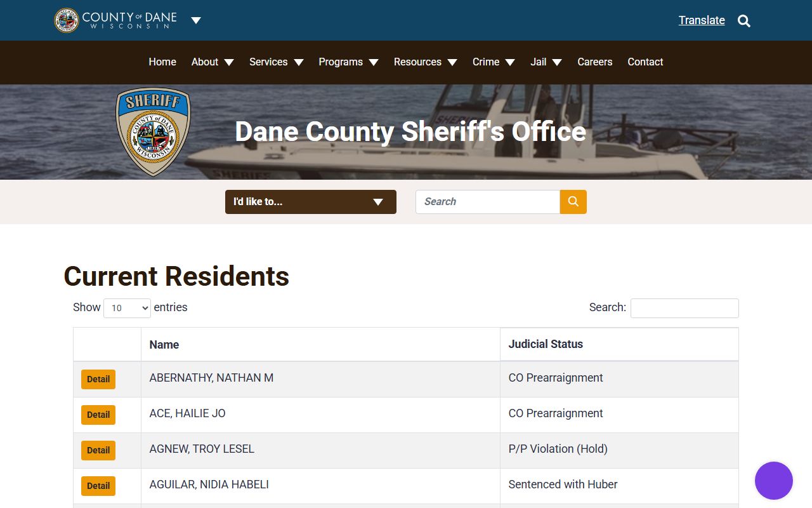This screenshot has height=508, width=812.
Task: Sort table by Name column header
Action: [x=320, y=345]
